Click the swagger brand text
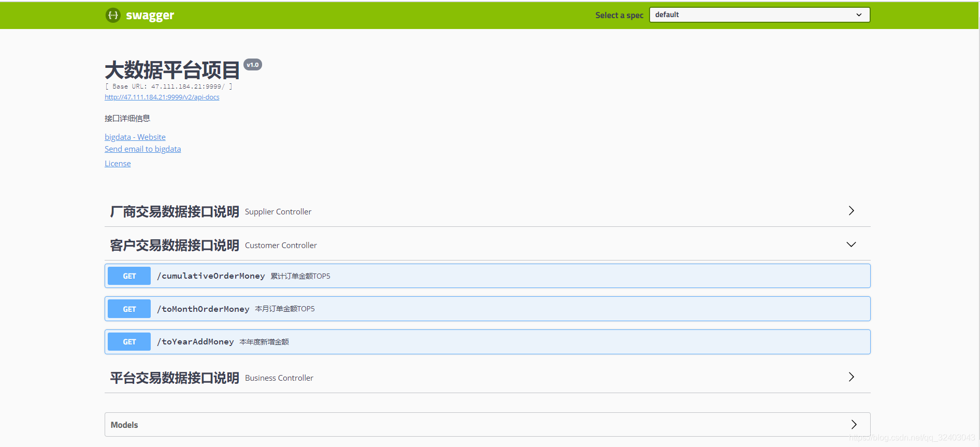This screenshot has height=447, width=980. click(150, 16)
